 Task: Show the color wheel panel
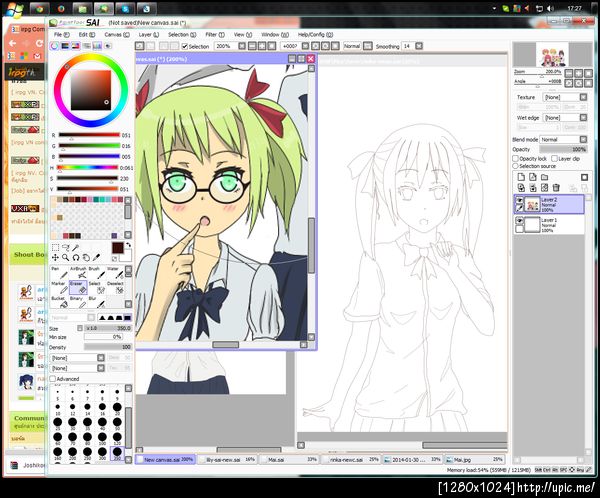click(54, 46)
